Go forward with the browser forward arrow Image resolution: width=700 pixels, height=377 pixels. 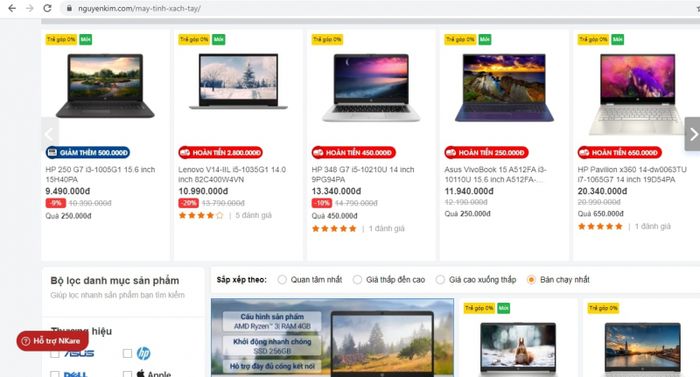click(29, 8)
